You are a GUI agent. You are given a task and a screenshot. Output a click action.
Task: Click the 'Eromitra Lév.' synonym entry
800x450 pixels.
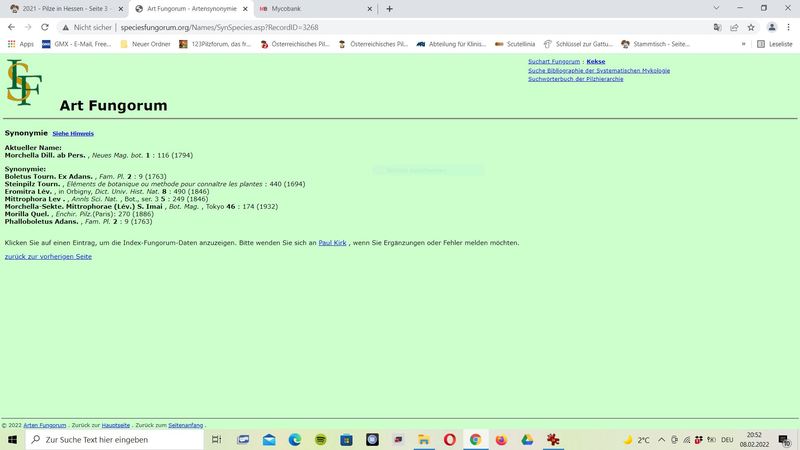pos(28,191)
